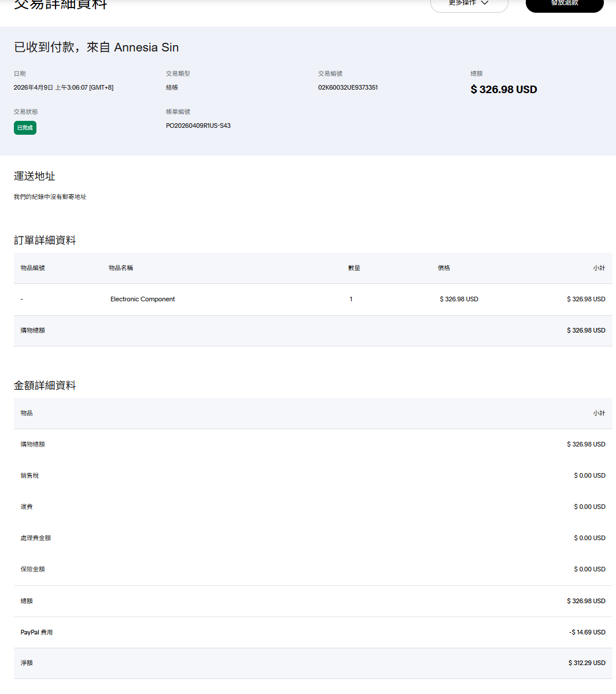Click the chevron arrow beside 更多操作
616x694 pixels.
click(x=485, y=3)
